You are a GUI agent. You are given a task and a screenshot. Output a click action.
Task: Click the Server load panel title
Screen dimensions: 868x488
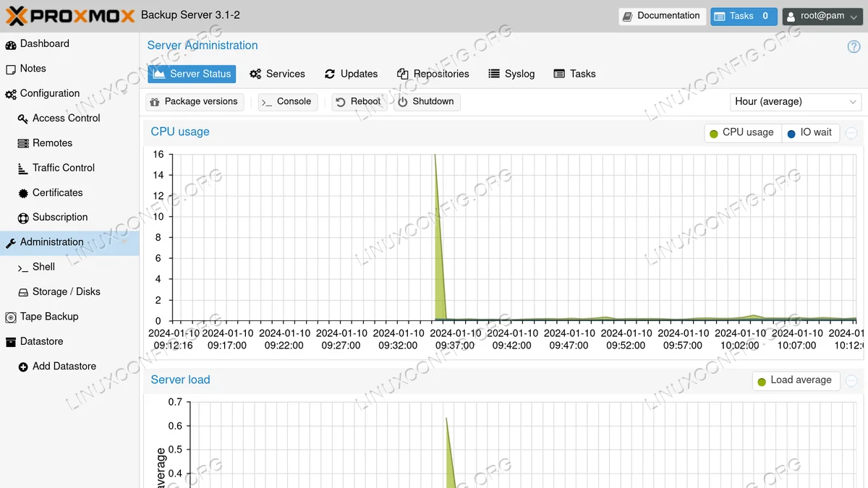click(180, 380)
